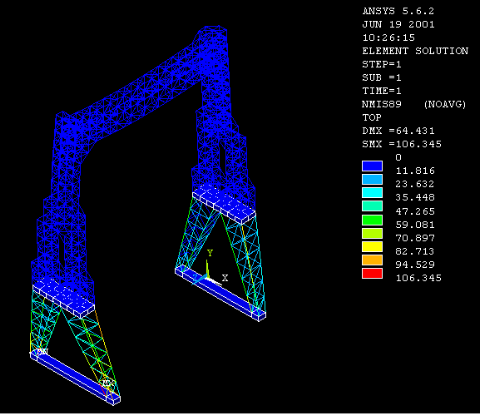480x414 pixels.
Task: Click the ELEMENT SOLUTION title text
Action: coord(415,51)
